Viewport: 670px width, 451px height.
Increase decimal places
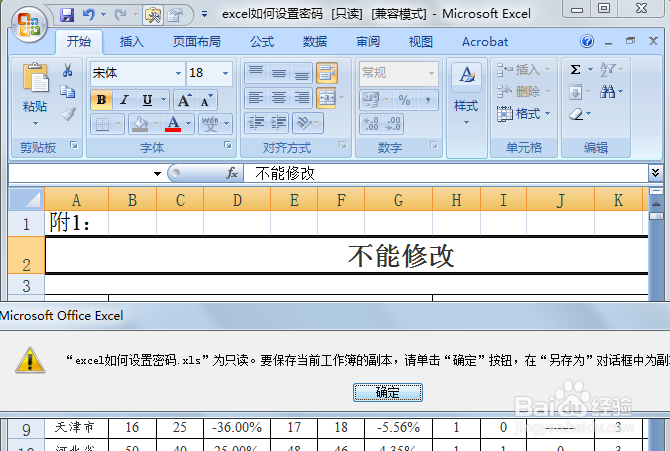pos(371,124)
